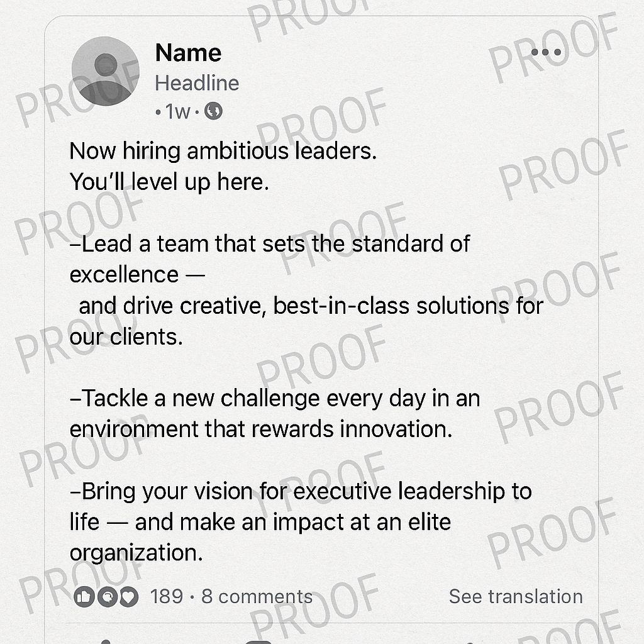Click the heart love reaction icon
644x644 pixels.
coord(128,596)
